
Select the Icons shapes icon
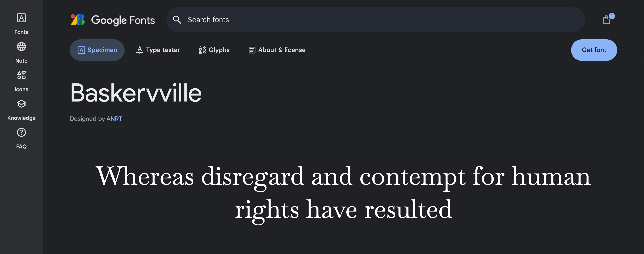pyautogui.click(x=21, y=75)
